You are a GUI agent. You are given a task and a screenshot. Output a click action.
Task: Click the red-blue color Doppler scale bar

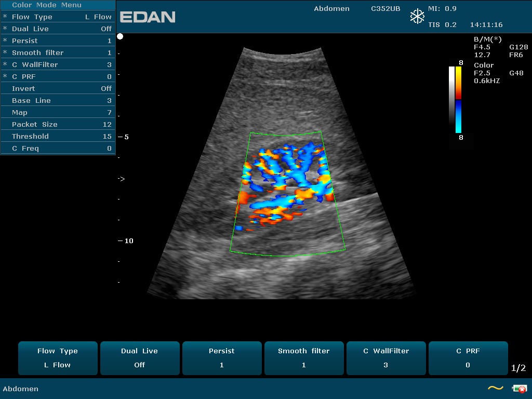click(x=458, y=99)
